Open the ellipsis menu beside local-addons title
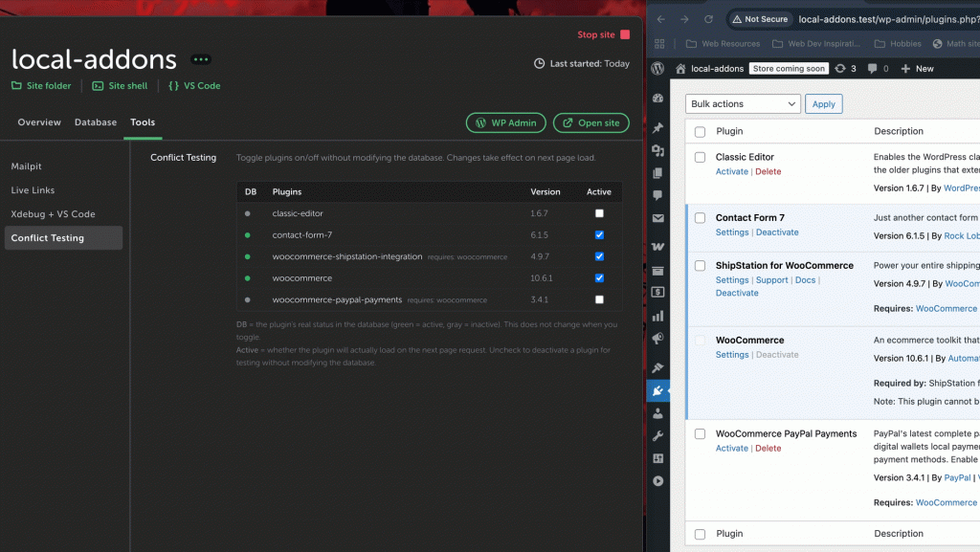This screenshot has height=552, width=980. click(200, 59)
